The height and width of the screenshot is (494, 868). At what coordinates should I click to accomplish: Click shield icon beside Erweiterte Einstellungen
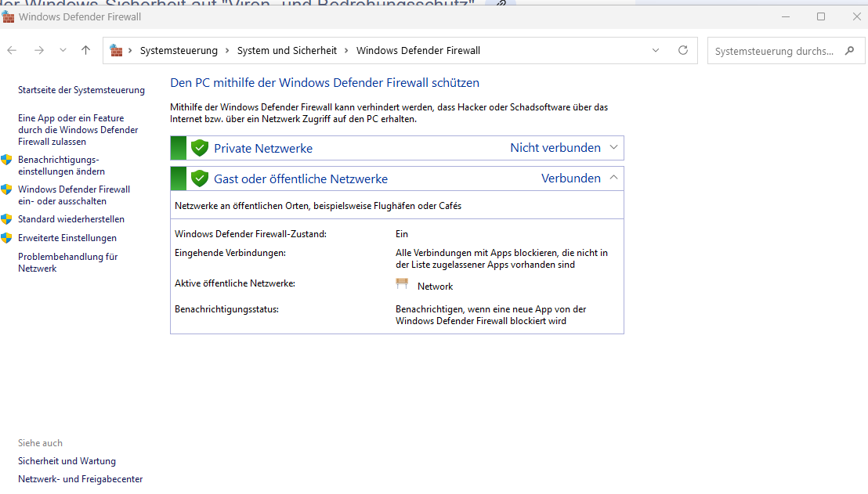pyautogui.click(x=6, y=238)
